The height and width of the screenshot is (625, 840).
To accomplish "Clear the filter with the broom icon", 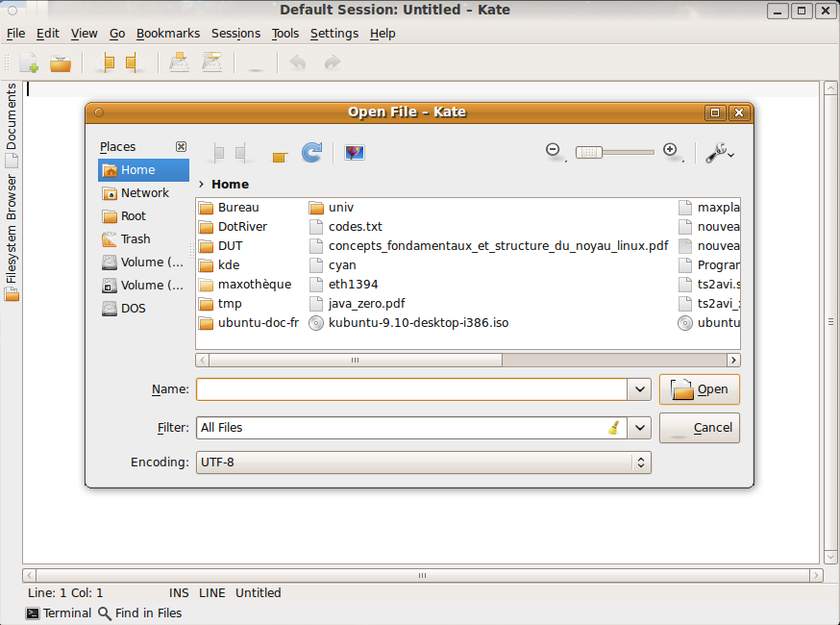I will pos(614,428).
